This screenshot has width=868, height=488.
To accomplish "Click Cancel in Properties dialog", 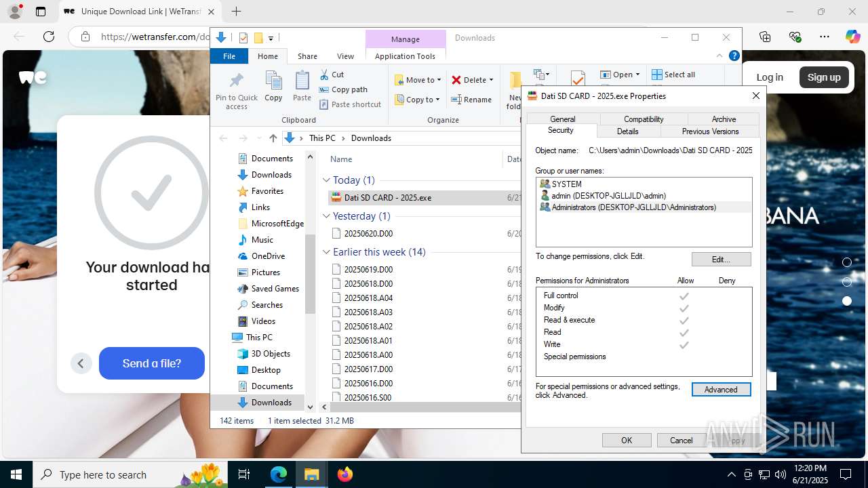I will coord(682,441).
